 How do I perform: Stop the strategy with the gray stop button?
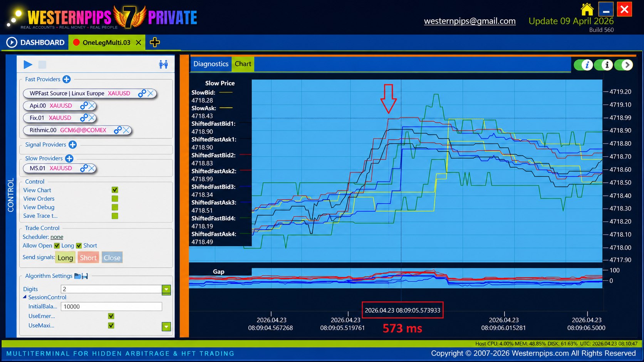(x=42, y=65)
